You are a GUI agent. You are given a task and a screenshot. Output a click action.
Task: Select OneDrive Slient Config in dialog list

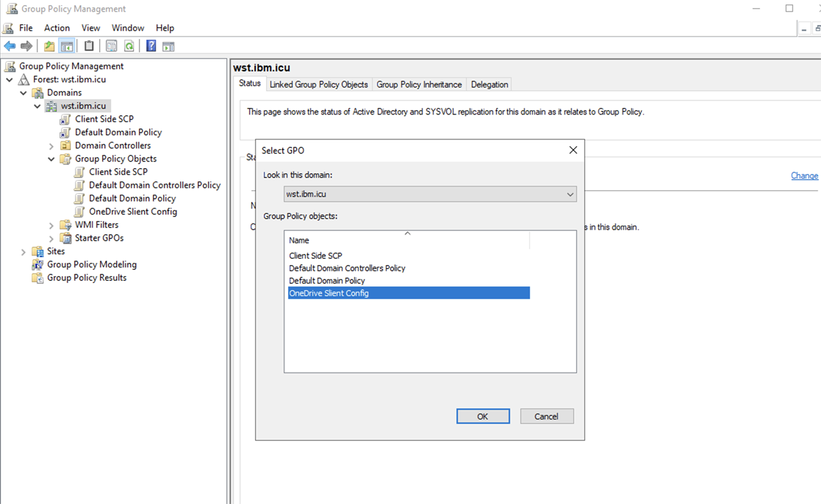tap(409, 293)
